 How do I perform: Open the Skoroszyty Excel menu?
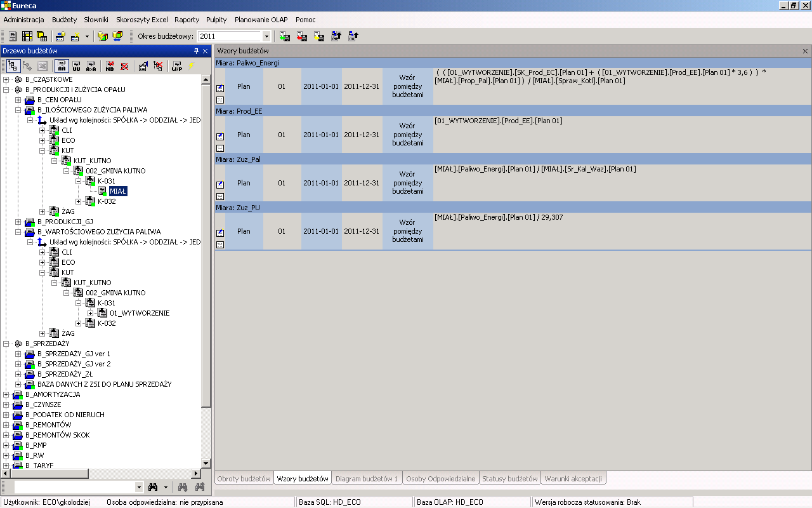click(142, 20)
